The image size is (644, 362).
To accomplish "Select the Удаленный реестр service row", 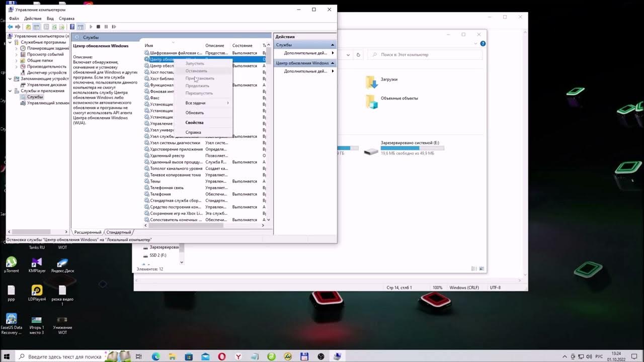I will (204, 156).
